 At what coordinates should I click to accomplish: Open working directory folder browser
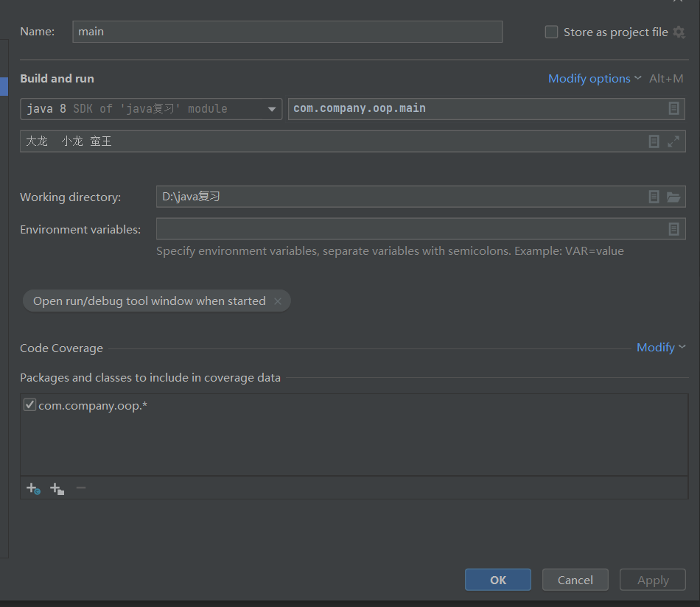(x=673, y=197)
